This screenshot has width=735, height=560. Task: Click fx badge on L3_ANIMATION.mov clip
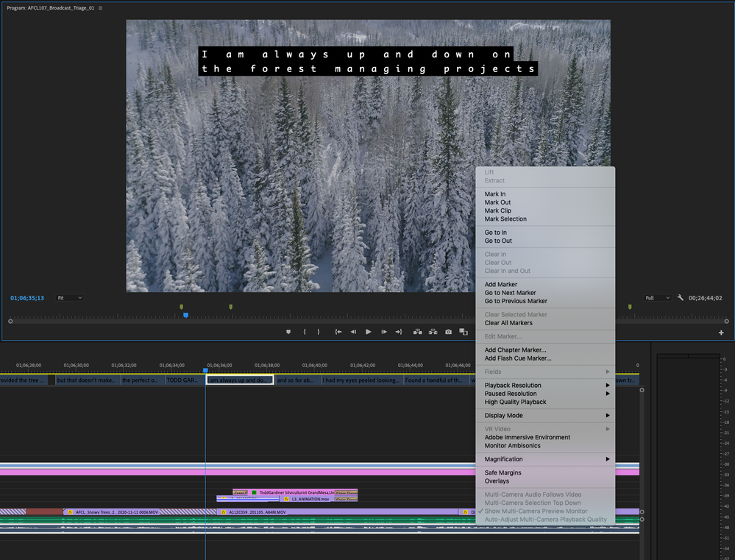coord(286,499)
